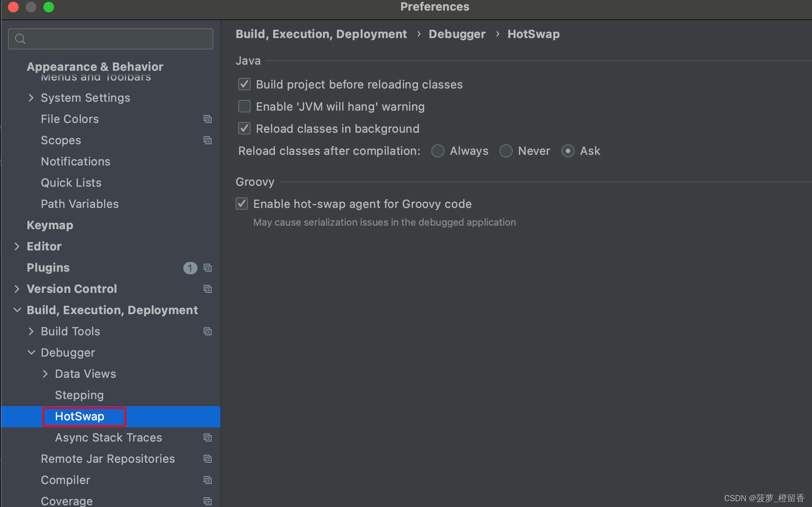Uncheck Build project before reloading classes

pos(244,84)
